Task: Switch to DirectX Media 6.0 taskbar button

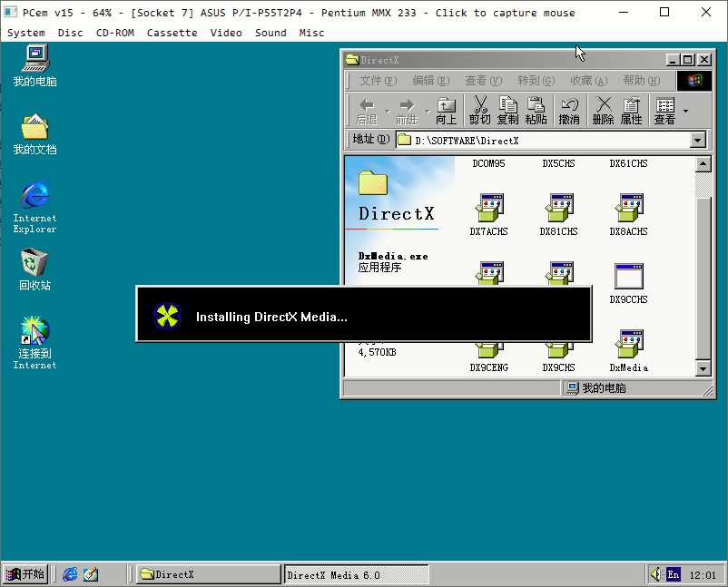Action: click(356, 574)
